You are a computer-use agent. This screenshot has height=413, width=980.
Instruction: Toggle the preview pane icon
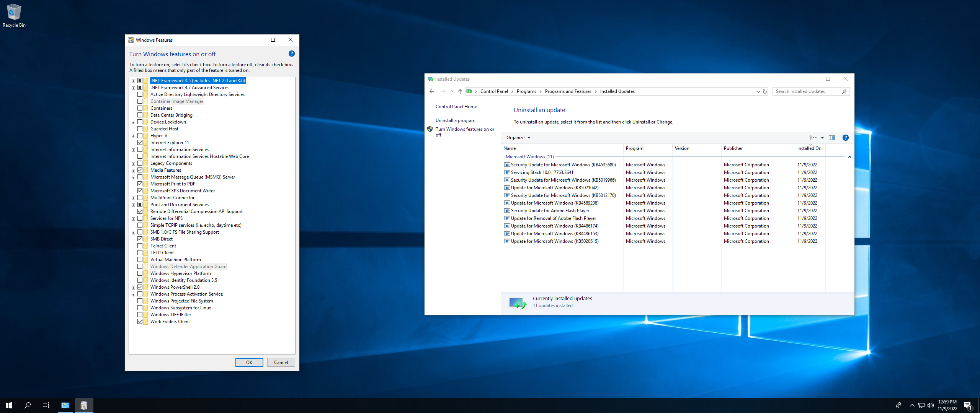[832, 138]
